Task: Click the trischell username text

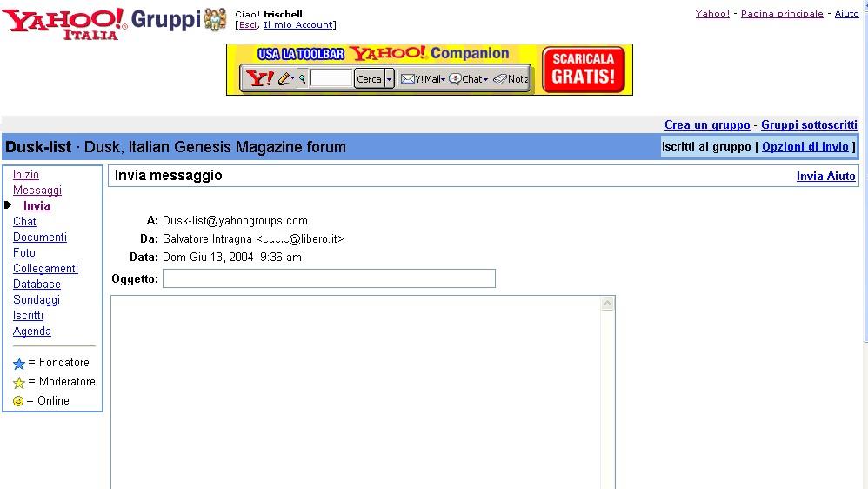Action: click(283, 15)
